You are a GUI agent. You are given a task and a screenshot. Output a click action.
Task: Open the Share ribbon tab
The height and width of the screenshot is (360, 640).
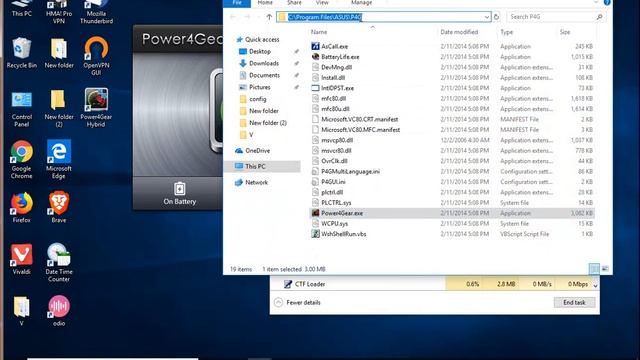(294, 3)
